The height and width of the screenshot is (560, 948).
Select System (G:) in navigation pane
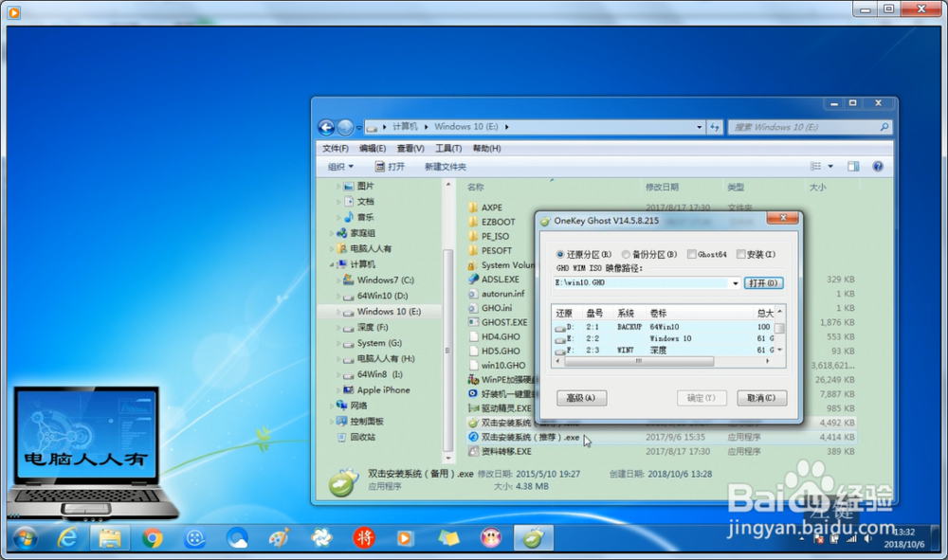(378, 342)
